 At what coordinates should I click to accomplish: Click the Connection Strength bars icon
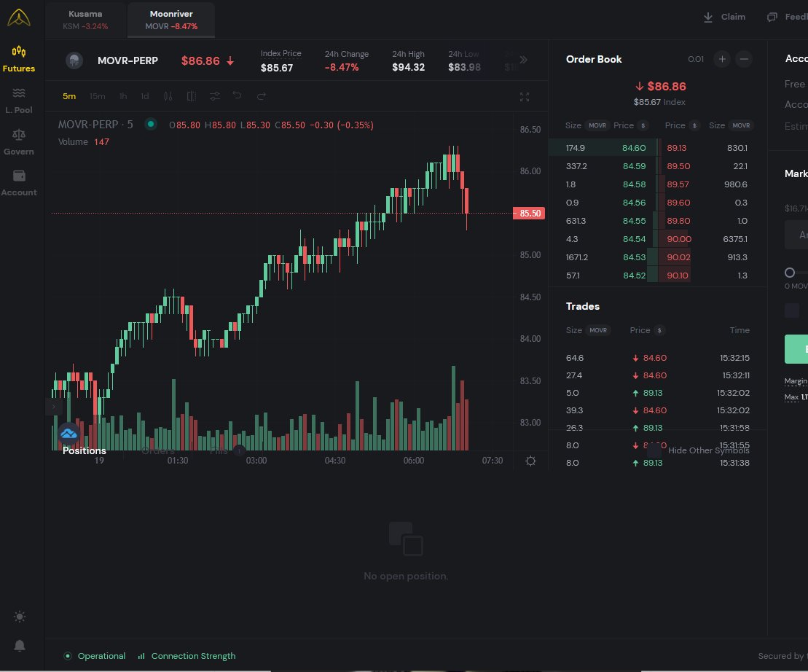point(141,656)
